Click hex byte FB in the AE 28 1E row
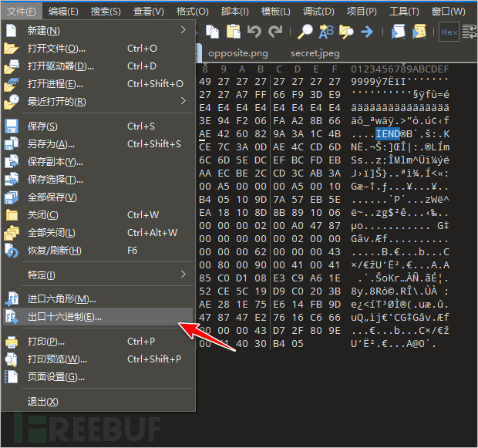 click(x=316, y=305)
